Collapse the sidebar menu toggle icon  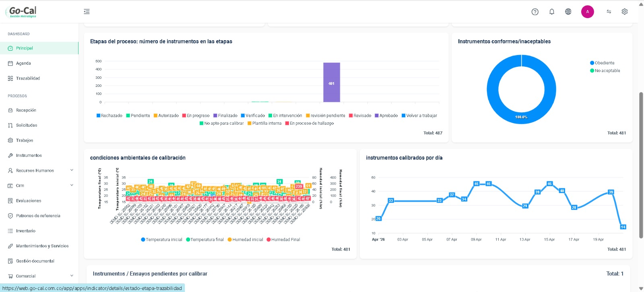click(x=87, y=12)
